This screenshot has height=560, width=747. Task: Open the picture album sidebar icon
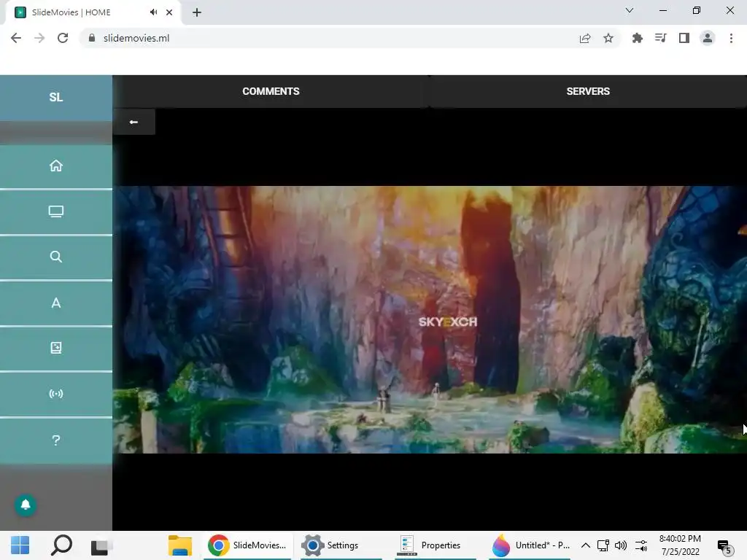click(55, 348)
